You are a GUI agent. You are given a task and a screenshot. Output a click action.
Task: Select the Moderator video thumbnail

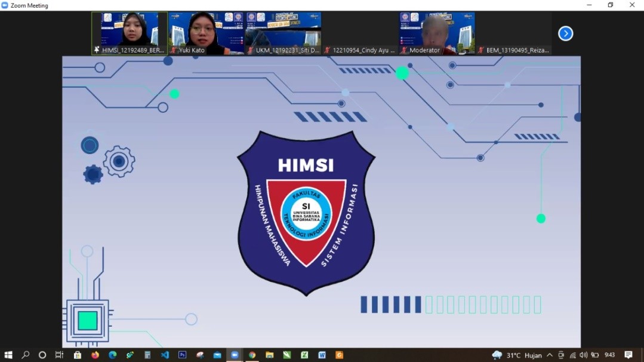[436, 33]
